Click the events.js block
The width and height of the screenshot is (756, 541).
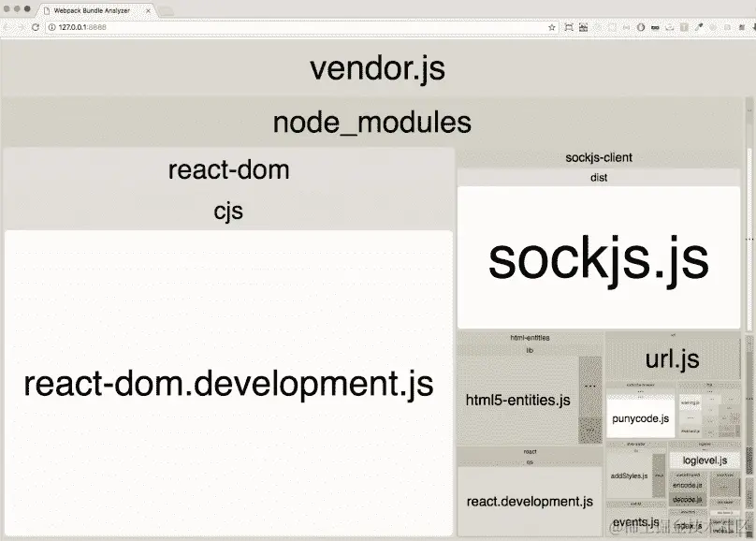(635, 522)
